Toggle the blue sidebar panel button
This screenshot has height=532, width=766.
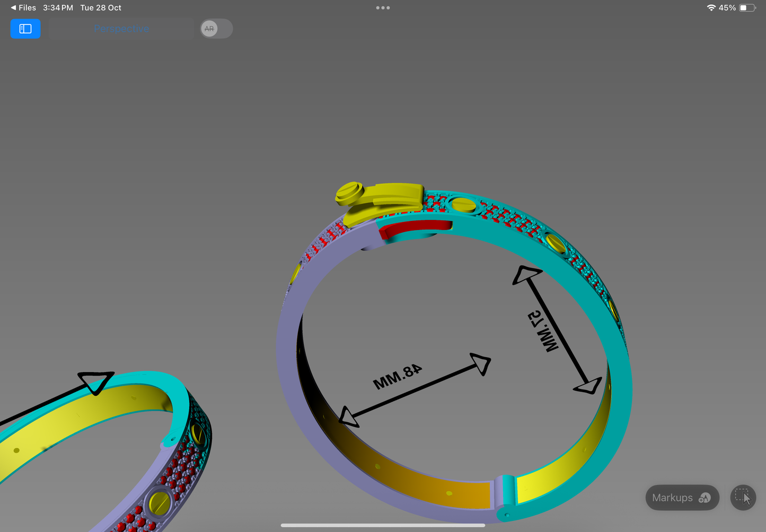25,29
